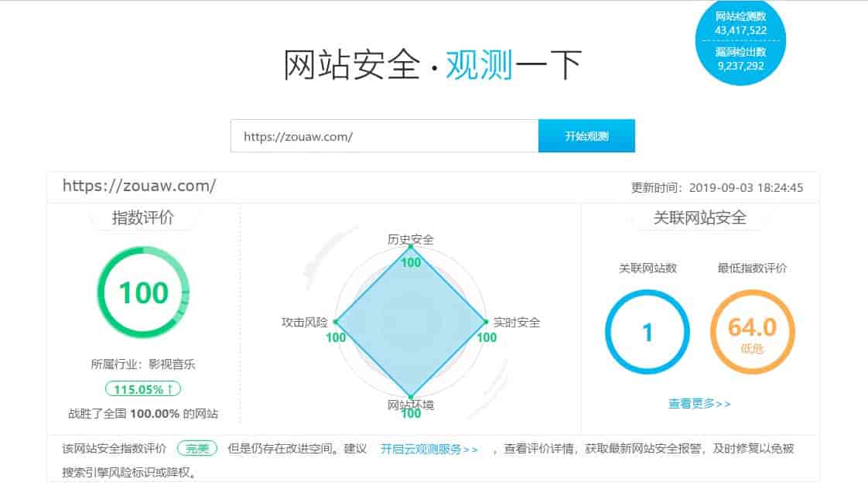This screenshot has height=489, width=868.
Task: Click the 关联网站安全 section heading
Action: coord(699,218)
